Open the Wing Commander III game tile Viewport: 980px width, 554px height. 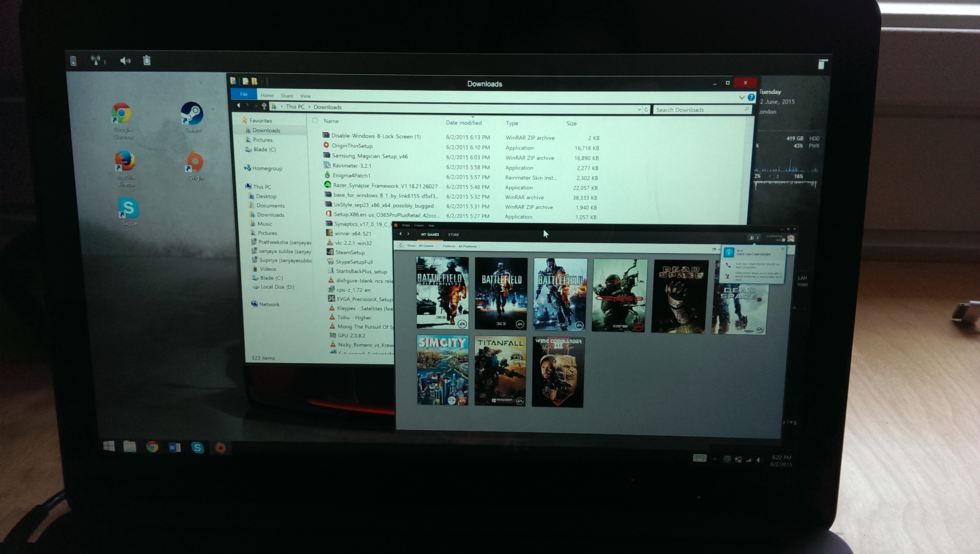click(558, 372)
